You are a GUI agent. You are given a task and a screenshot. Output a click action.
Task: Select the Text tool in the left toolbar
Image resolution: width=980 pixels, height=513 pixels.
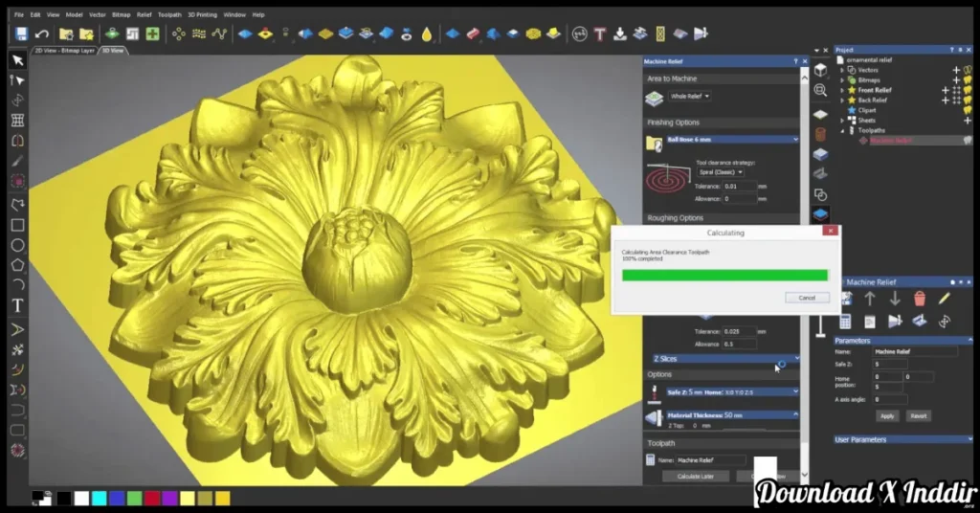click(x=17, y=305)
